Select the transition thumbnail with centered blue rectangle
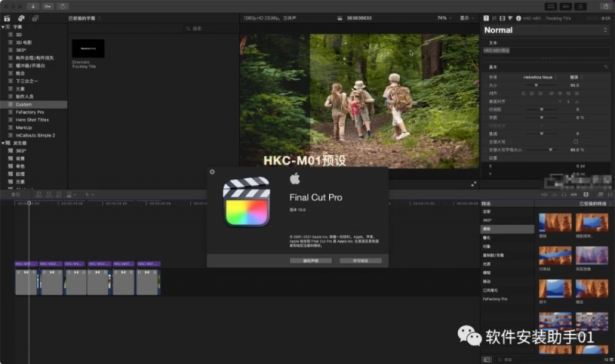 point(592,223)
